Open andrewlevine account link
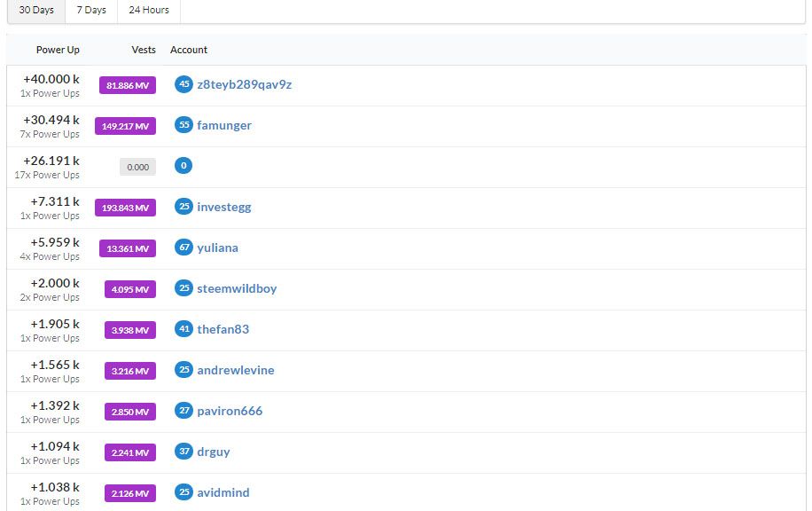 tap(236, 371)
